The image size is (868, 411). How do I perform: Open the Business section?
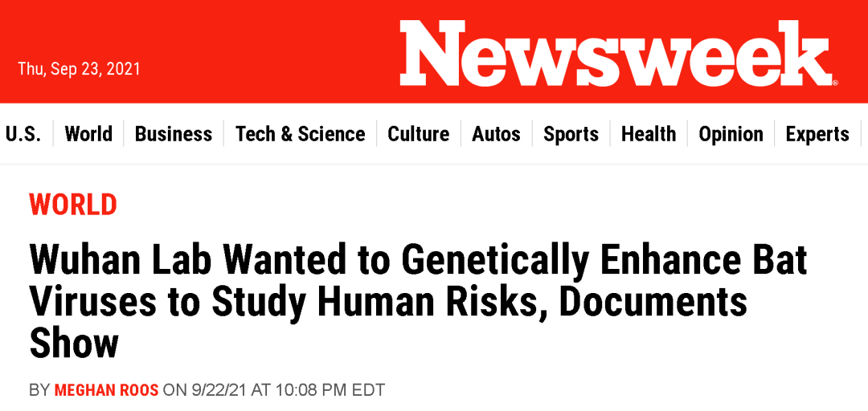point(174,134)
